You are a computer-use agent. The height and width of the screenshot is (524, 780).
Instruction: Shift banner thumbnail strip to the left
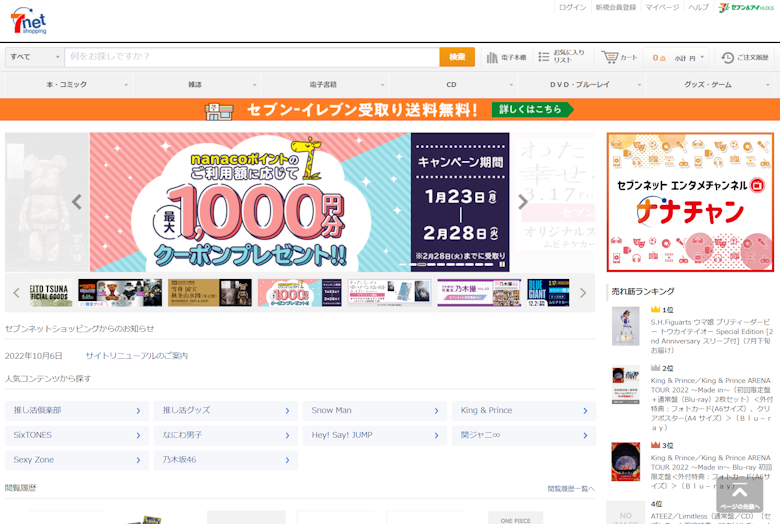(16, 293)
